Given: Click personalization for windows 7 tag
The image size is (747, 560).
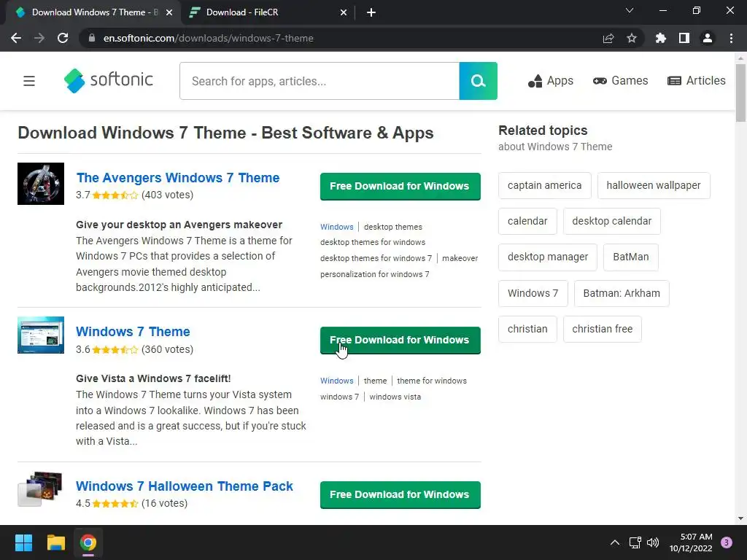Looking at the screenshot, I should tap(374, 274).
